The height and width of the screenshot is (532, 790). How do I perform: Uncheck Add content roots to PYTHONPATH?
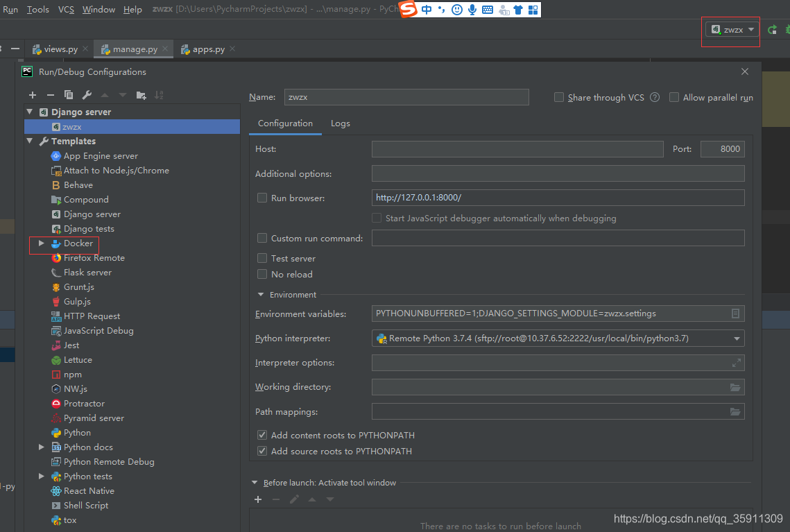262,435
